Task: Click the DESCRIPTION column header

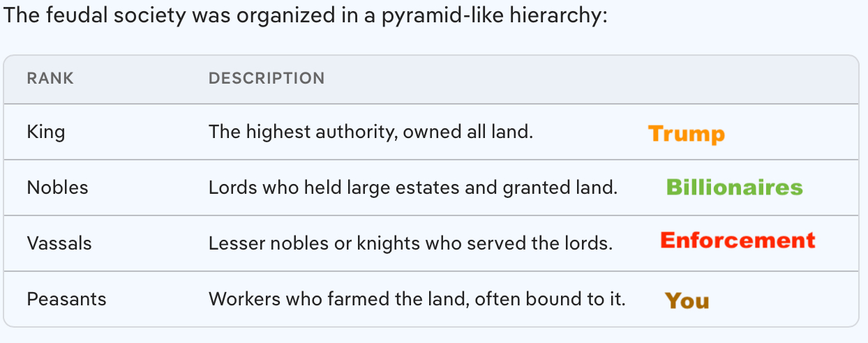Action: pyautogui.click(x=267, y=78)
